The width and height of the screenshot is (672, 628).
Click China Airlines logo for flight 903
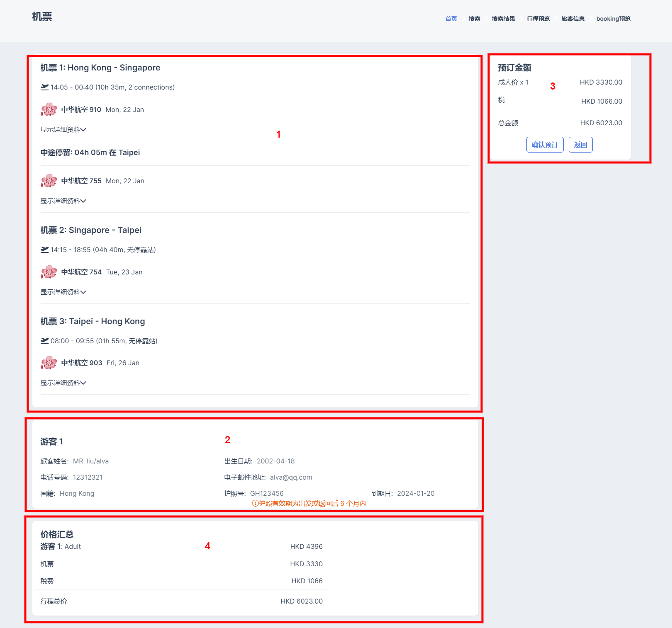[x=49, y=363]
